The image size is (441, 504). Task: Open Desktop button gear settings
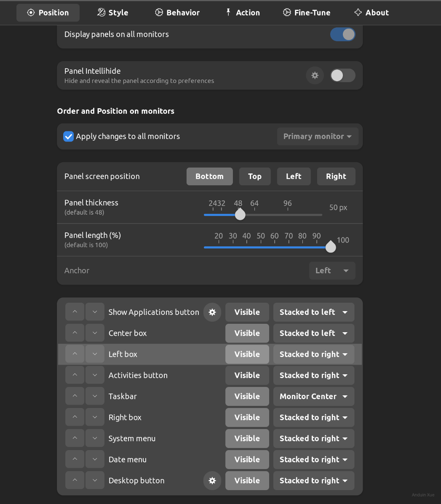[212, 481]
